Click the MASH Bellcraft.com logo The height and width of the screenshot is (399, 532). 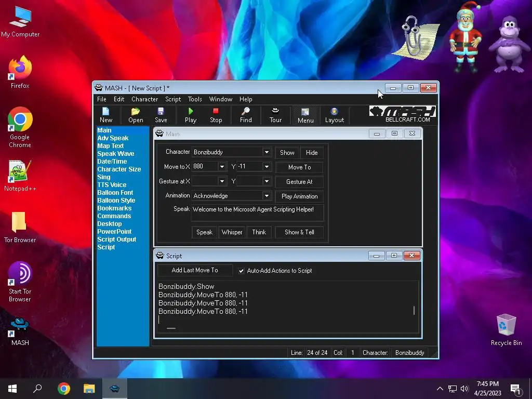(x=403, y=114)
